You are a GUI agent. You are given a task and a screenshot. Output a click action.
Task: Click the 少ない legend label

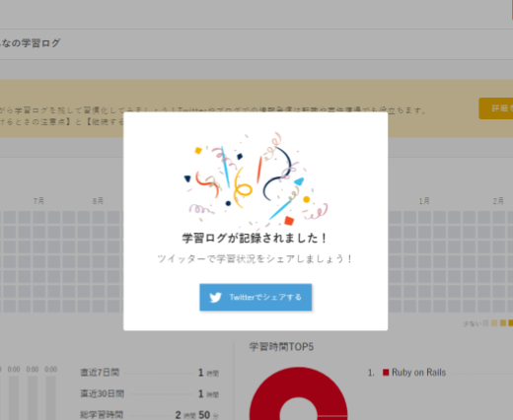click(473, 323)
